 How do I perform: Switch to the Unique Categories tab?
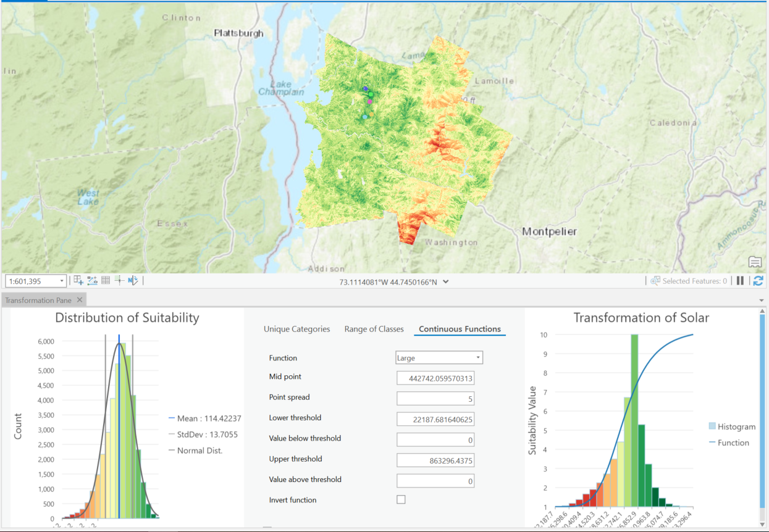pyautogui.click(x=296, y=329)
